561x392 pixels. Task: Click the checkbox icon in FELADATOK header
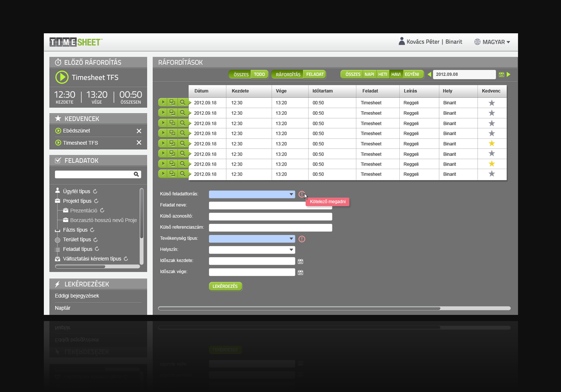coord(58,161)
